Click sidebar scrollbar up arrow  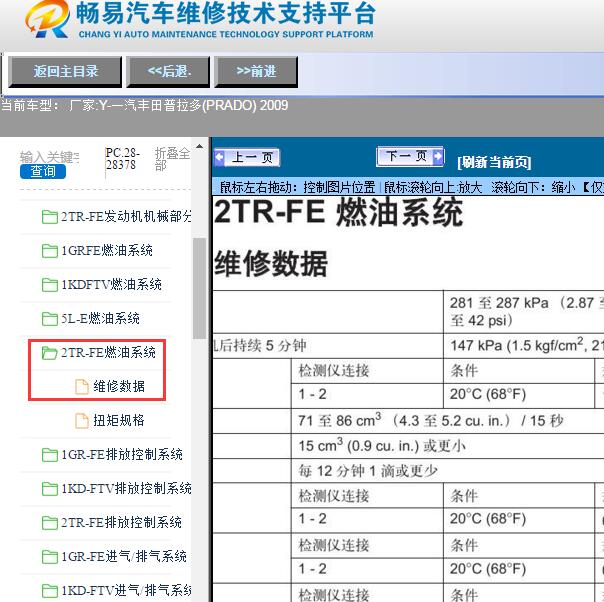coord(199,146)
